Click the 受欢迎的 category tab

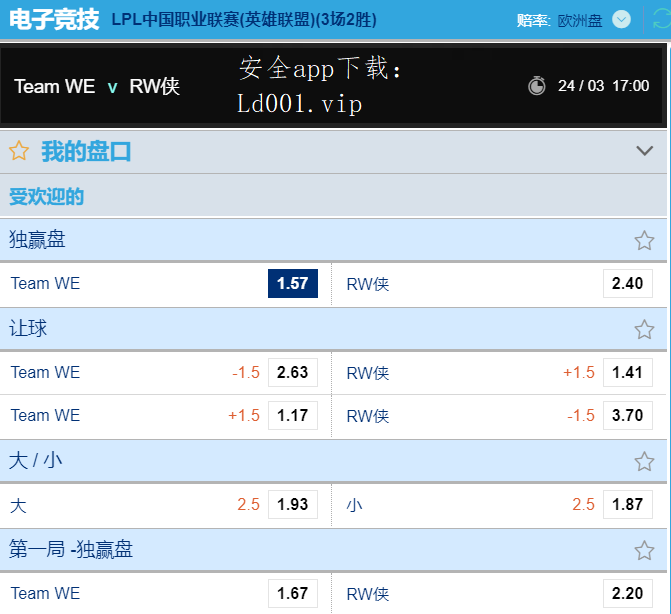(46, 196)
